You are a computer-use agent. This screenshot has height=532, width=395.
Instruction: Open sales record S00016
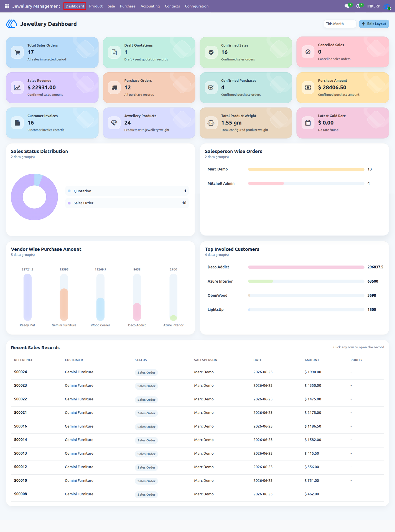[x=197, y=427]
